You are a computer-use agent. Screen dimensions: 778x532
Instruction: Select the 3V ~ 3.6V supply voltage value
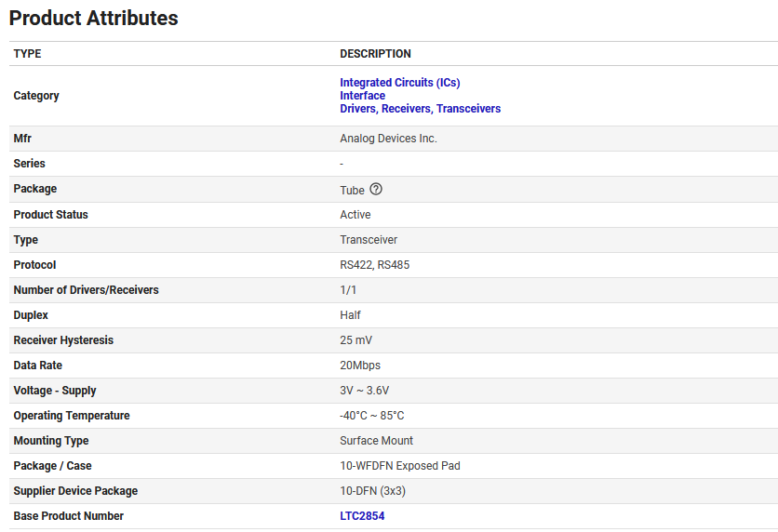(365, 391)
